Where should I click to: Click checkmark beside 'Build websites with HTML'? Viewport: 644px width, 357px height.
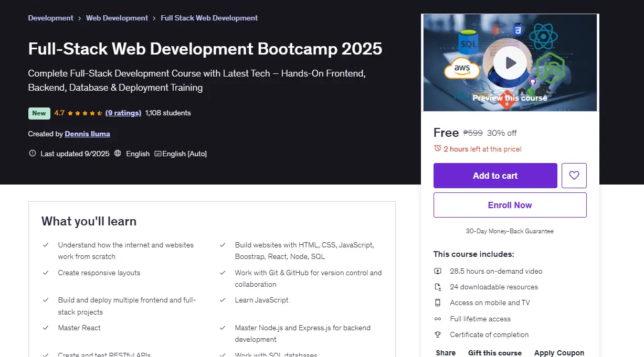click(x=223, y=245)
